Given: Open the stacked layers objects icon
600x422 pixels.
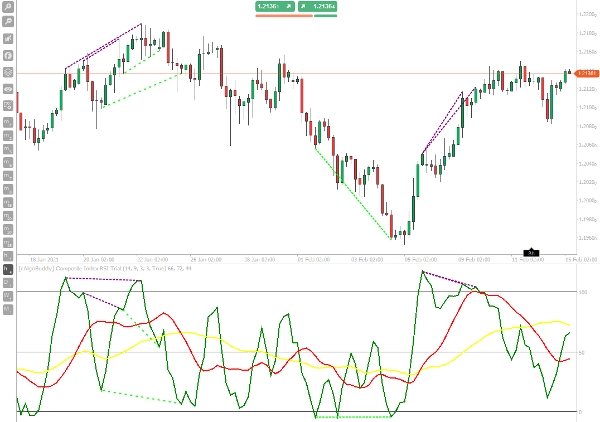Looking at the screenshot, I should pyautogui.click(x=8, y=72).
